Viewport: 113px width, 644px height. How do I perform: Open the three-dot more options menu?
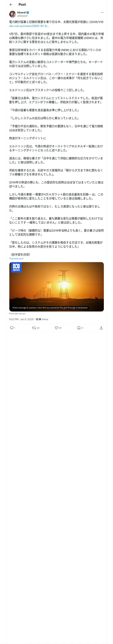tap(102, 13)
